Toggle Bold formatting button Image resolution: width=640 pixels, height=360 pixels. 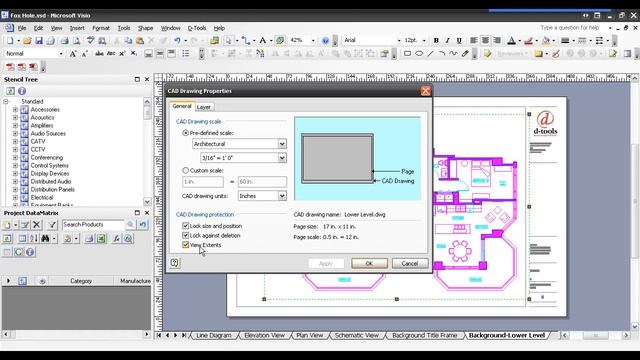pos(436,40)
